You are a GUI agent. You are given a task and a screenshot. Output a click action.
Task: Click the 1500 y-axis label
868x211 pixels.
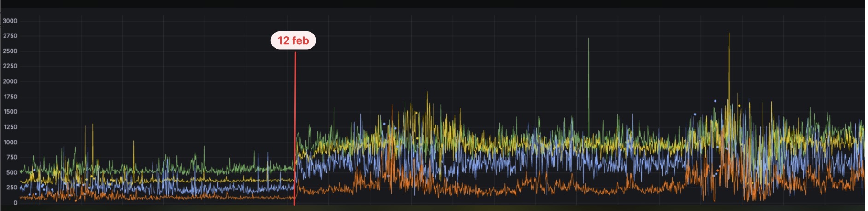(x=10, y=112)
